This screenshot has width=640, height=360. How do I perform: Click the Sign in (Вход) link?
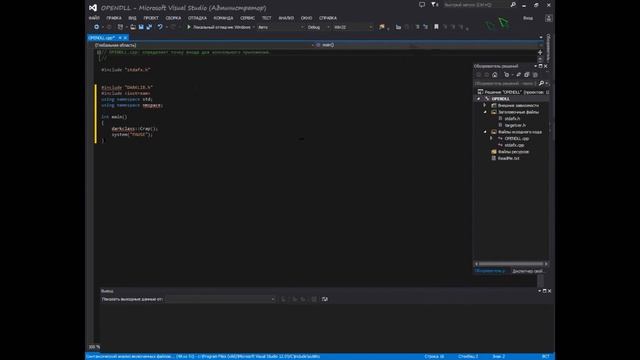coord(528,18)
